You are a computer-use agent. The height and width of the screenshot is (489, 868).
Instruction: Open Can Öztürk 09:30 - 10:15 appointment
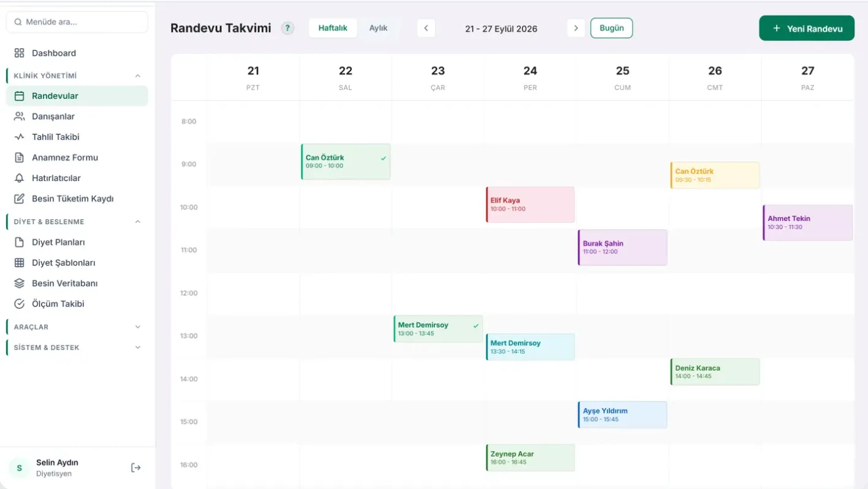[715, 175]
